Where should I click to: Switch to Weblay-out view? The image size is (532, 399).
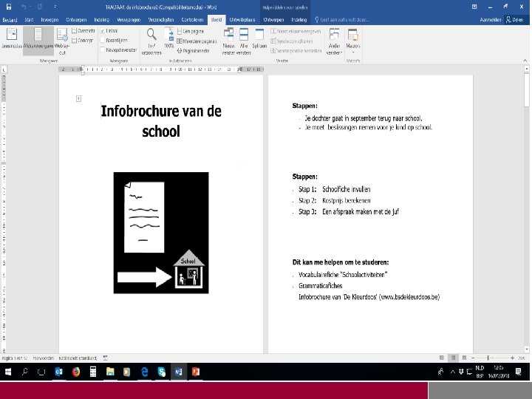click(62, 41)
